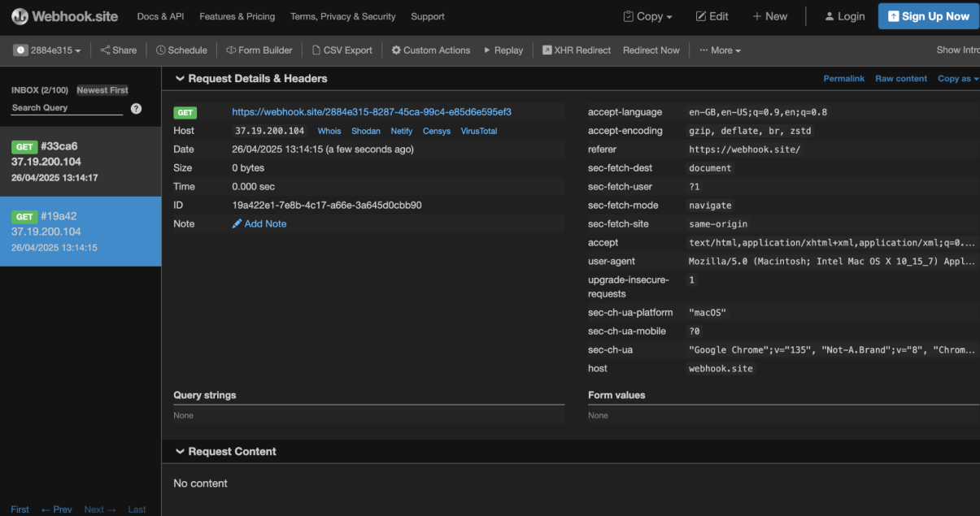Image resolution: width=980 pixels, height=516 pixels.
Task: Click the Edit button
Action: (x=712, y=16)
